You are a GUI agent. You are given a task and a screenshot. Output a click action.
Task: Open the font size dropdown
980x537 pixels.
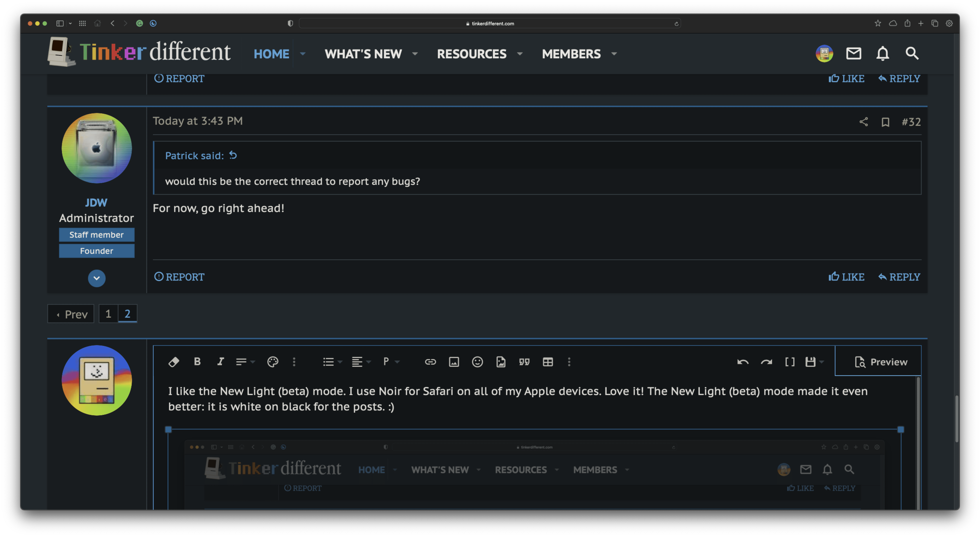[x=245, y=361]
